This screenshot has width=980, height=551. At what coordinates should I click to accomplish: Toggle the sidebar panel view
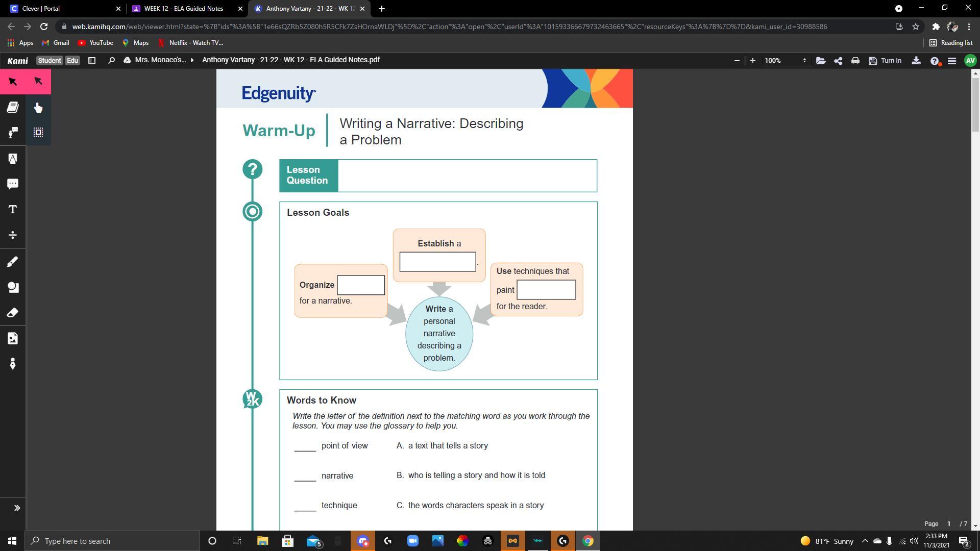click(x=92, y=61)
